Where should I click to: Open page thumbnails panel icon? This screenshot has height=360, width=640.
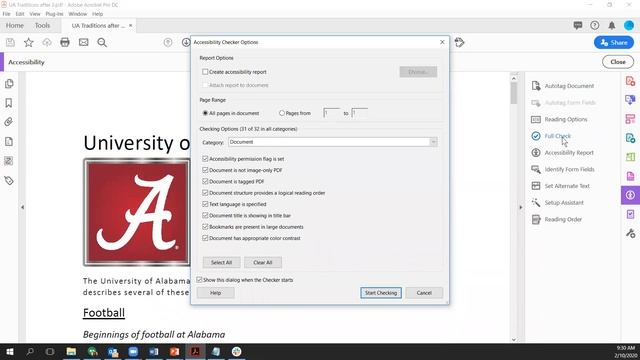(9, 84)
